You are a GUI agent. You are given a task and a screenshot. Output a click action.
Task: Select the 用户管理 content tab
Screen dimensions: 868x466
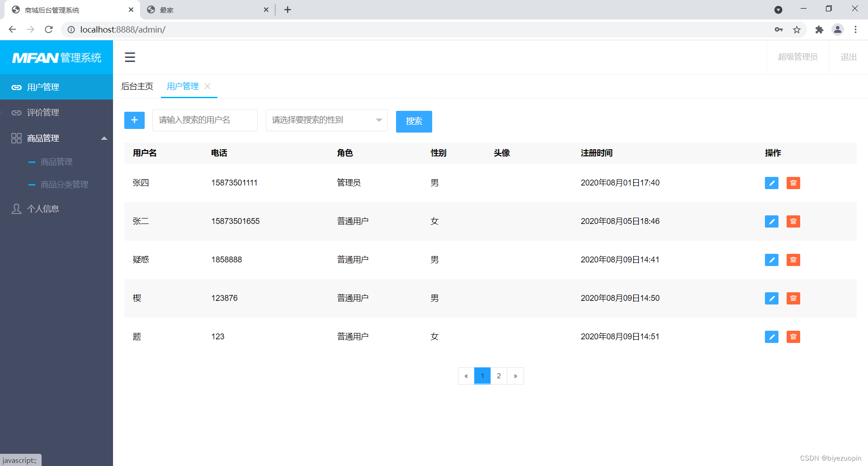coord(183,86)
